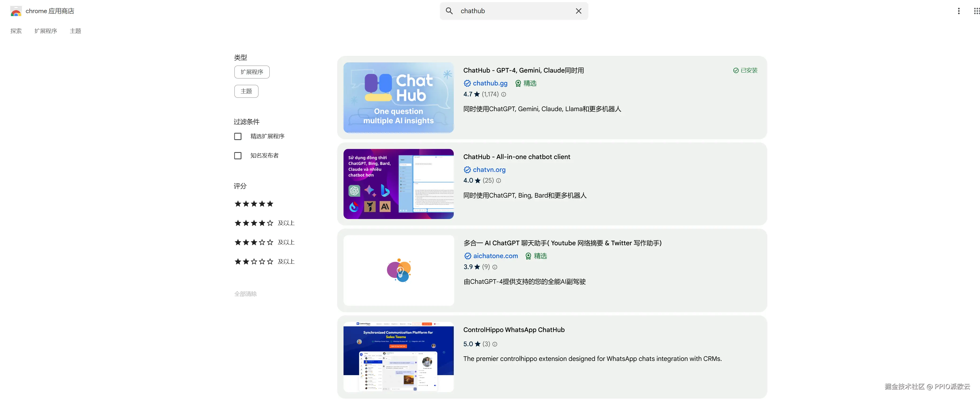Viewport: 980px width, 400px height.
Task: Click info icon next to 3.9 rating
Action: [495, 267]
